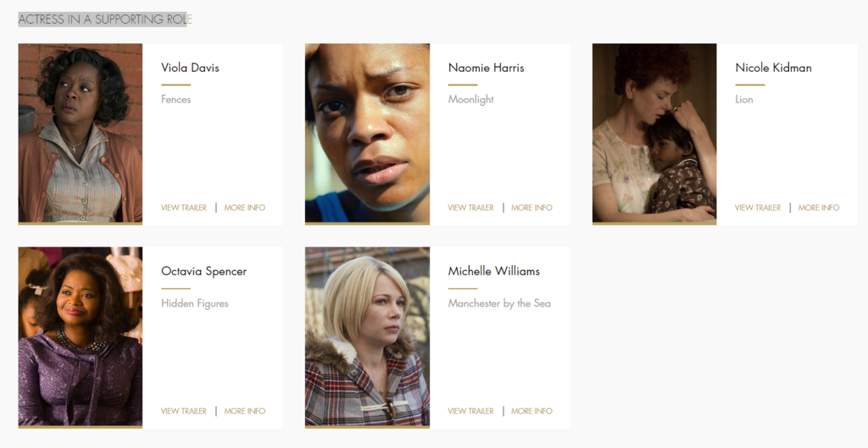Click More Info on Nicole Kidman card
This screenshot has width=868, height=448.
(819, 208)
